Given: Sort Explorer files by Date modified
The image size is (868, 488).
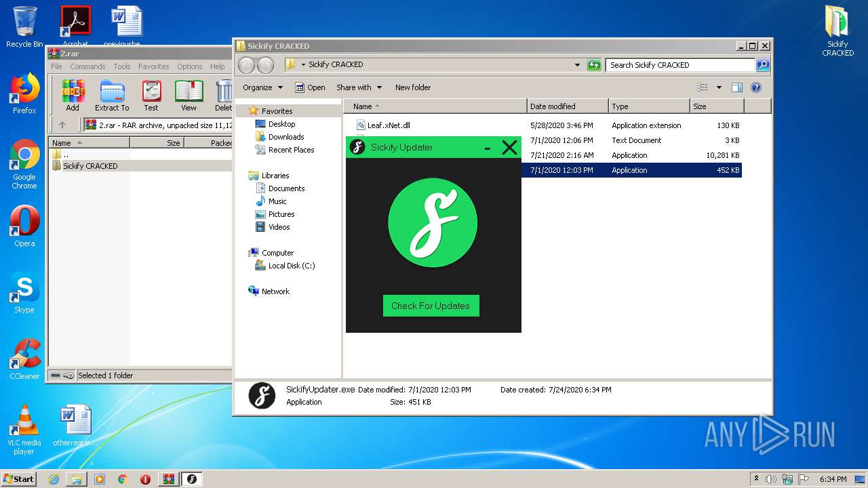Looking at the screenshot, I should (568, 106).
